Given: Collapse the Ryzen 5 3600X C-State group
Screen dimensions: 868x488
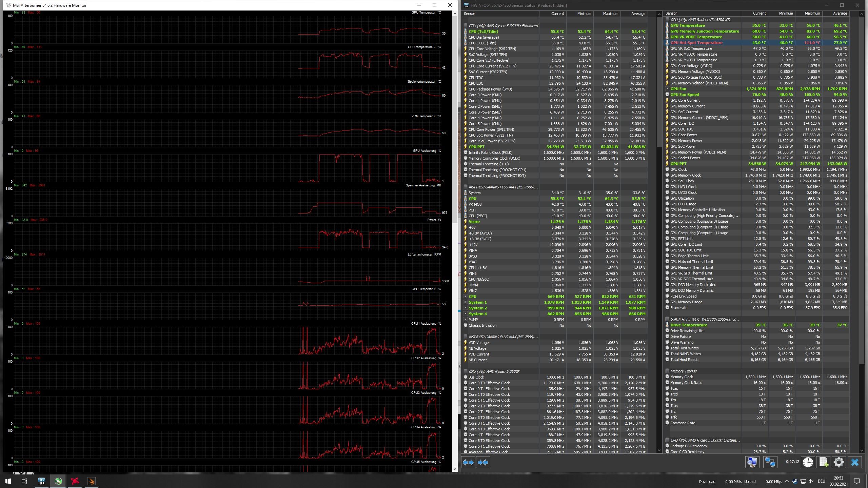Looking at the screenshot, I should coord(667,440).
